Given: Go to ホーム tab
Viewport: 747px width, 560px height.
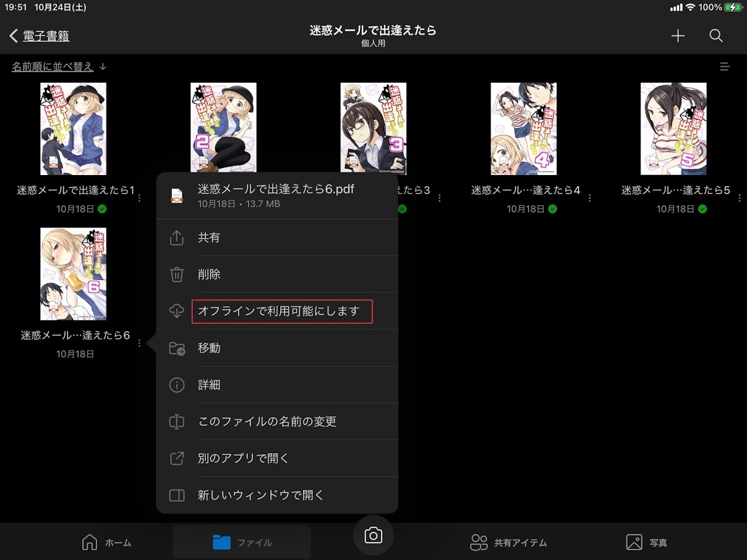Looking at the screenshot, I should tap(106, 542).
